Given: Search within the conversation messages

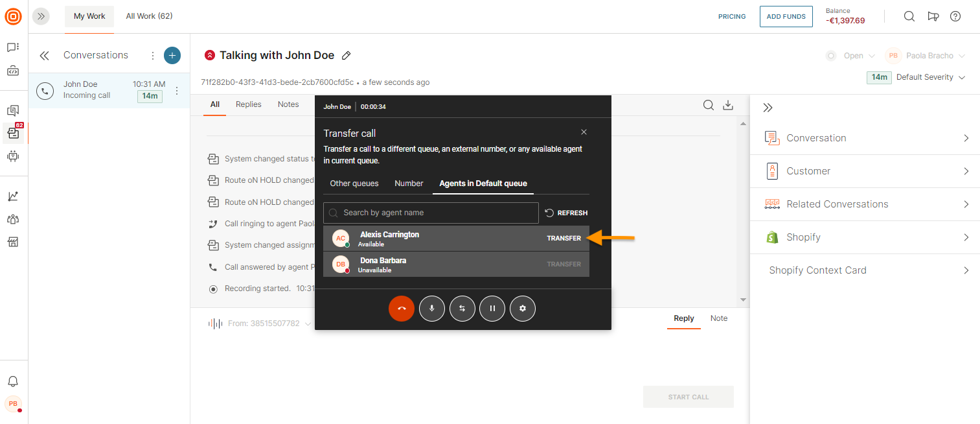Looking at the screenshot, I should coord(709,105).
